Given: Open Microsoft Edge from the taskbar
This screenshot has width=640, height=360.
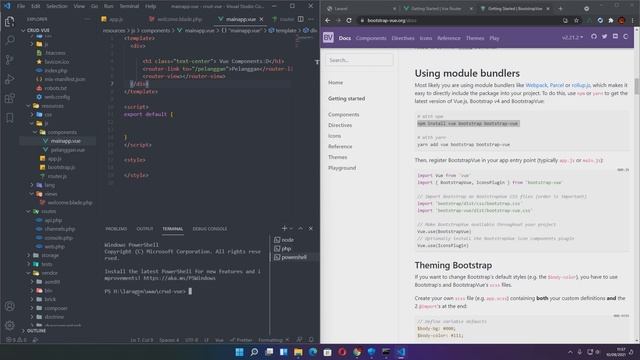Looking at the screenshot, I should pyautogui.click(x=313, y=352).
